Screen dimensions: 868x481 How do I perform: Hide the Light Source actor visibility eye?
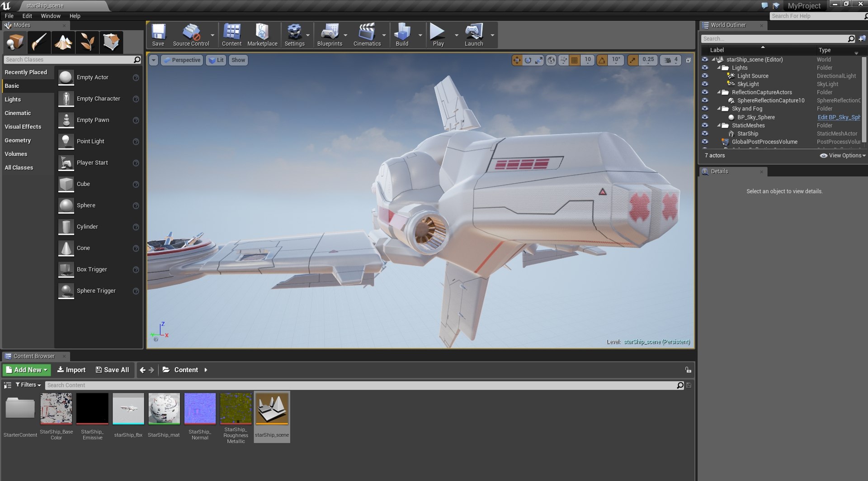tap(705, 76)
